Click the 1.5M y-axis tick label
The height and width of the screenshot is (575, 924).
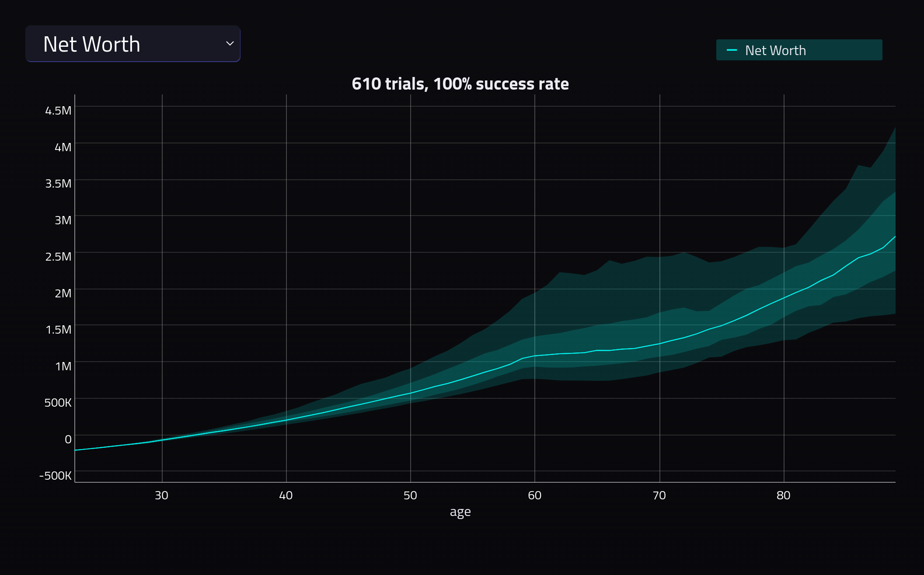pyautogui.click(x=58, y=330)
